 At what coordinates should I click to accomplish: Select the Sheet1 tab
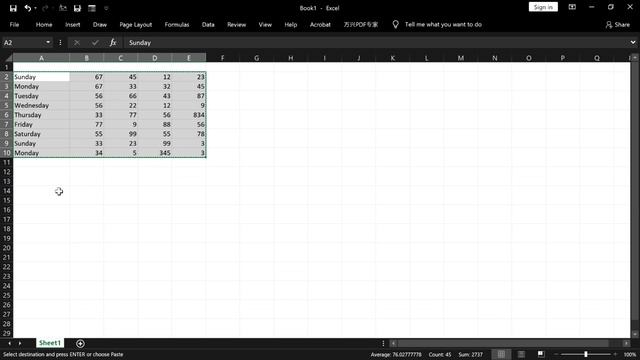tap(50, 343)
